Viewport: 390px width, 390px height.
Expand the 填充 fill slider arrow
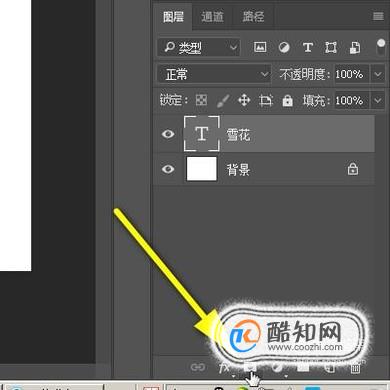point(378,100)
